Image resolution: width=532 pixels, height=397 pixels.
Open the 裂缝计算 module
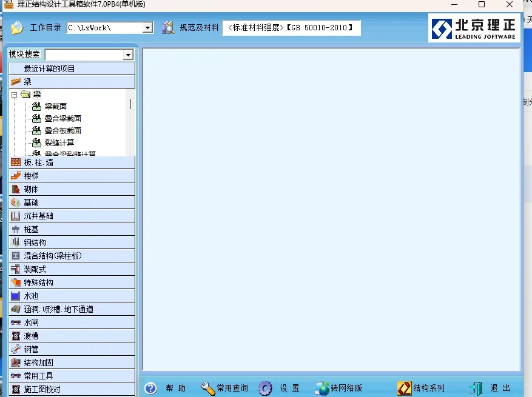59,142
